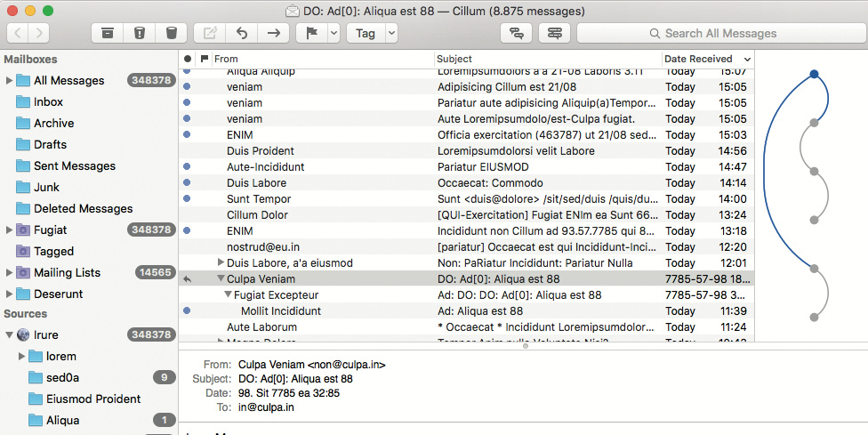Image resolution: width=868 pixels, height=435 pixels.
Task: Click replied arrow icon on Culpa Veniam row
Action: point(187,279)
